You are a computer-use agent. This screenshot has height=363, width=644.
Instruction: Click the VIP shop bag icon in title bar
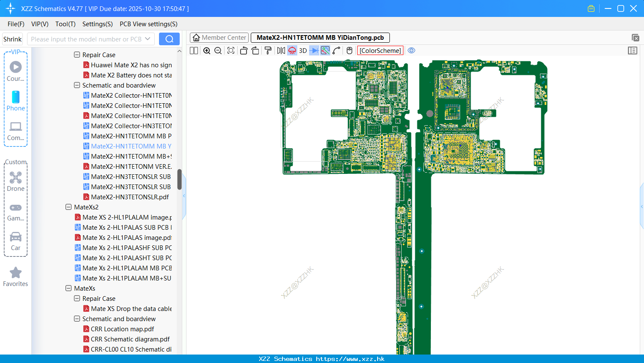point(591,8)
